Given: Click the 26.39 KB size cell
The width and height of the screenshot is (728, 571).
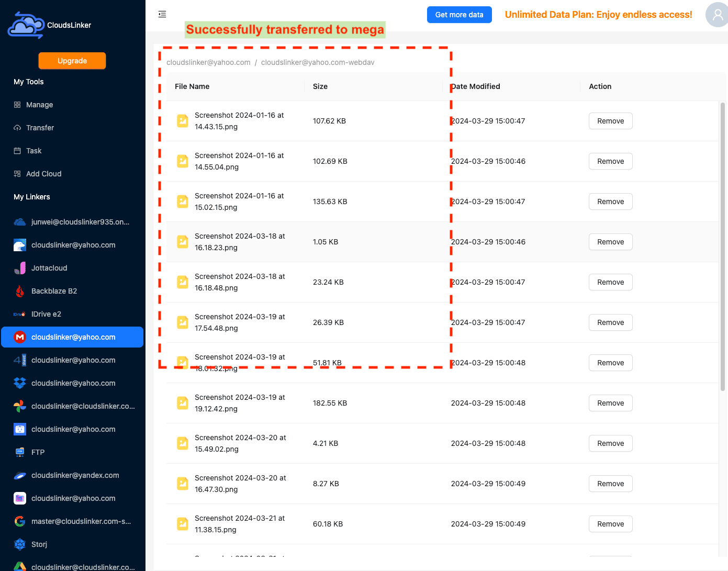Looking at the screenshot, I should 328,322.
